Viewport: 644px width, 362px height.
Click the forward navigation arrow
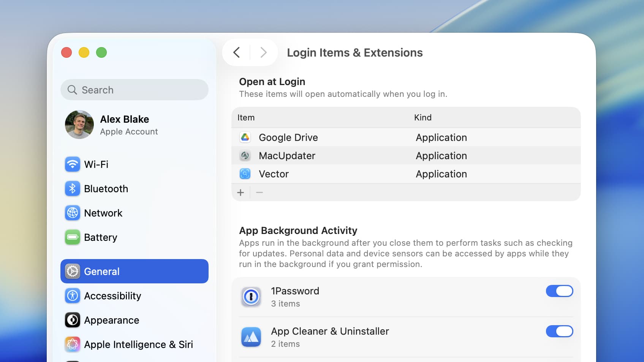pos(264,52)
